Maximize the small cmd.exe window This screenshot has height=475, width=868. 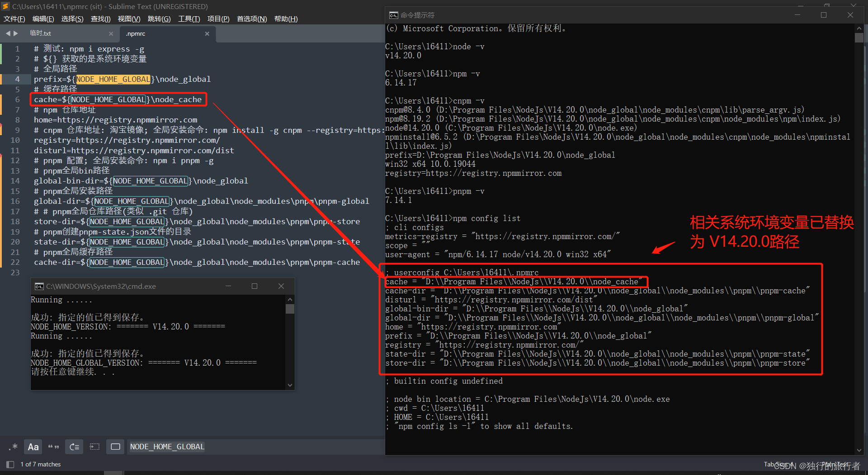point(255,286)
